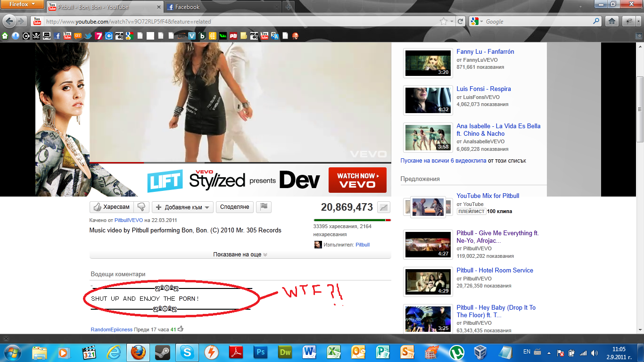Thumb up the RandomEpiicness comment

[181, 329]
